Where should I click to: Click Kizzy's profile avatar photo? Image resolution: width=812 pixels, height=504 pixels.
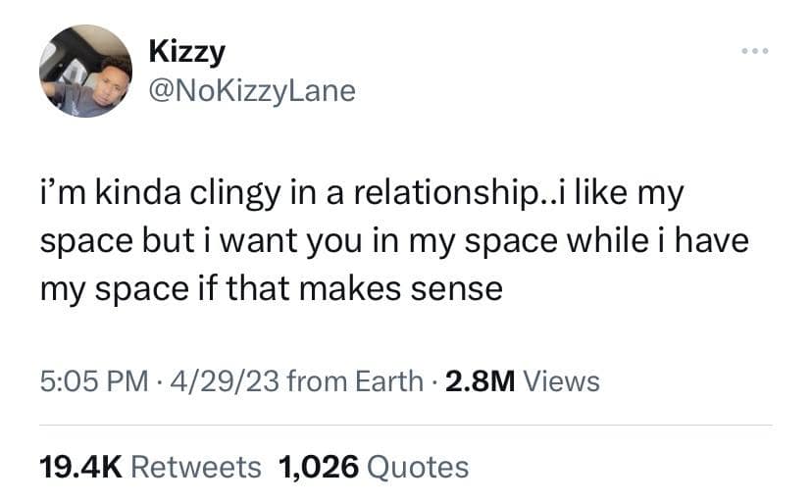coord(85,71)
